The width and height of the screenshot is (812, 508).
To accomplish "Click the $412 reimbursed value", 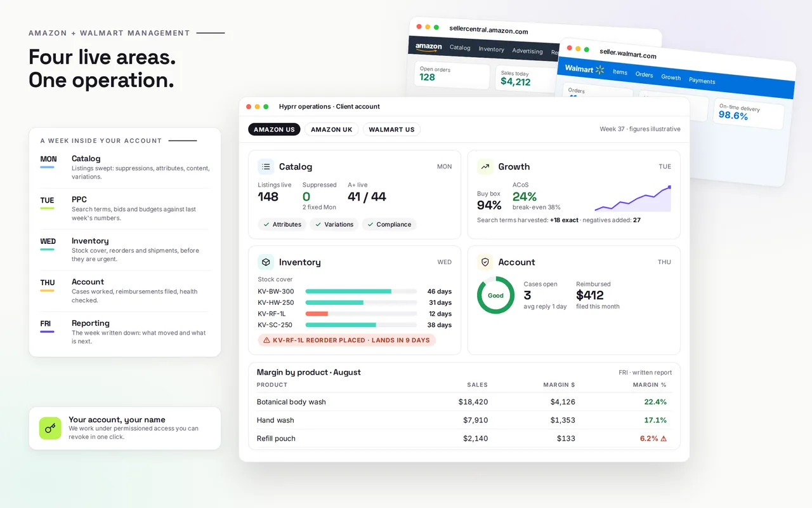I will coord(590,295).
